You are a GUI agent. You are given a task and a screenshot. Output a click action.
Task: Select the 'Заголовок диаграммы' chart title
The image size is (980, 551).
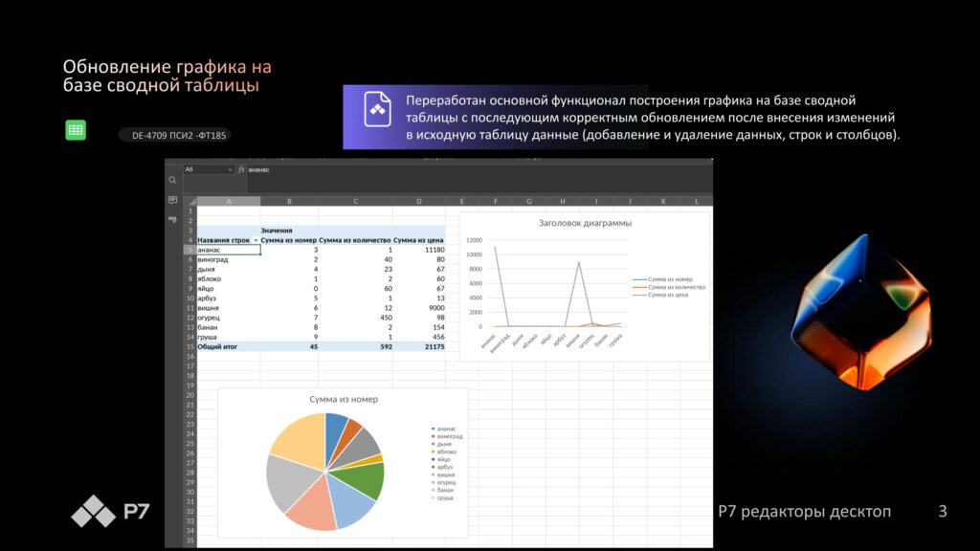[x=584, y=223]
